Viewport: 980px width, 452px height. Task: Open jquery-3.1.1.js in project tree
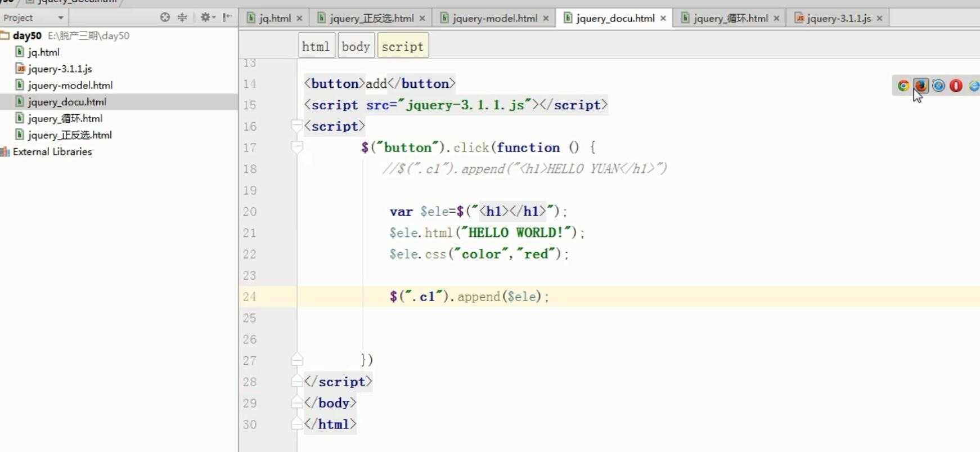pyautogui.click(x=60, y=69)
